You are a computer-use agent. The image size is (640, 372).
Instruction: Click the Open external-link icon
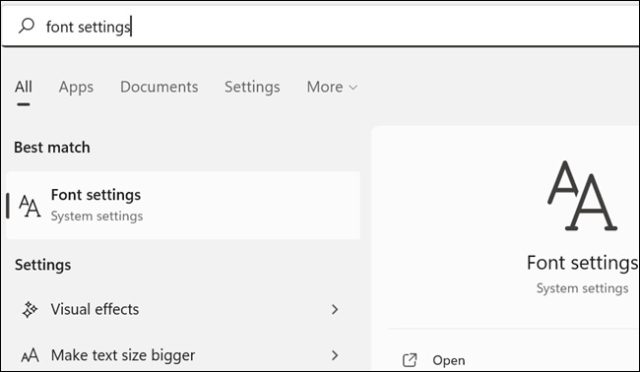409,360
